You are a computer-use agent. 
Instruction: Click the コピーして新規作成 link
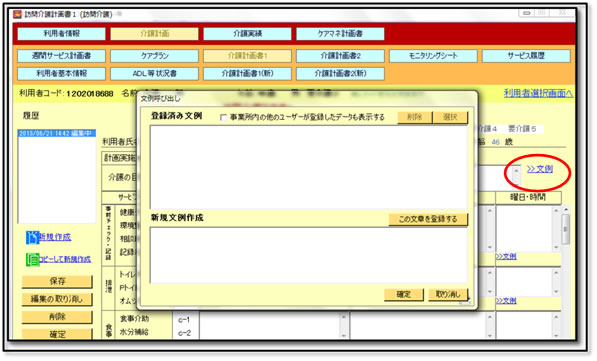click(x=65, y=259)
